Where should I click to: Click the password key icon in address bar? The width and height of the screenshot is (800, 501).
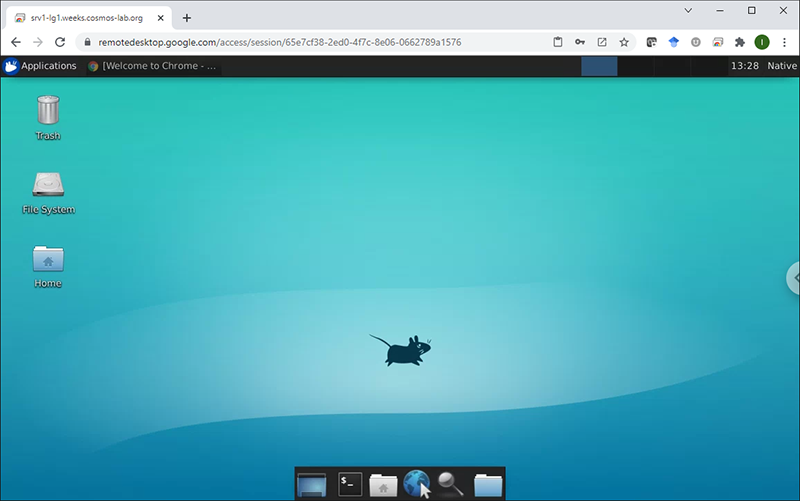coord(580,42)
